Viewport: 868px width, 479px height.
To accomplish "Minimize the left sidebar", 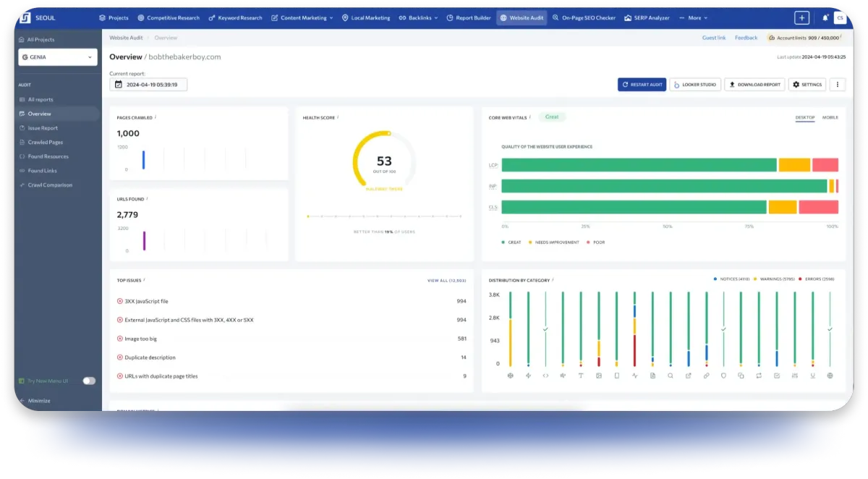I will (x=35, y=401).
